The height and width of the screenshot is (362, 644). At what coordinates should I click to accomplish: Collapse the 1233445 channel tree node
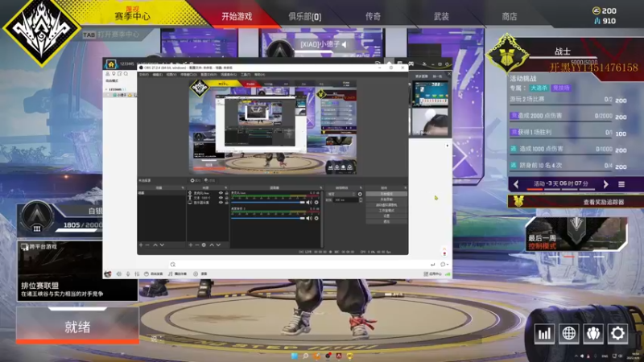[106, 89]
